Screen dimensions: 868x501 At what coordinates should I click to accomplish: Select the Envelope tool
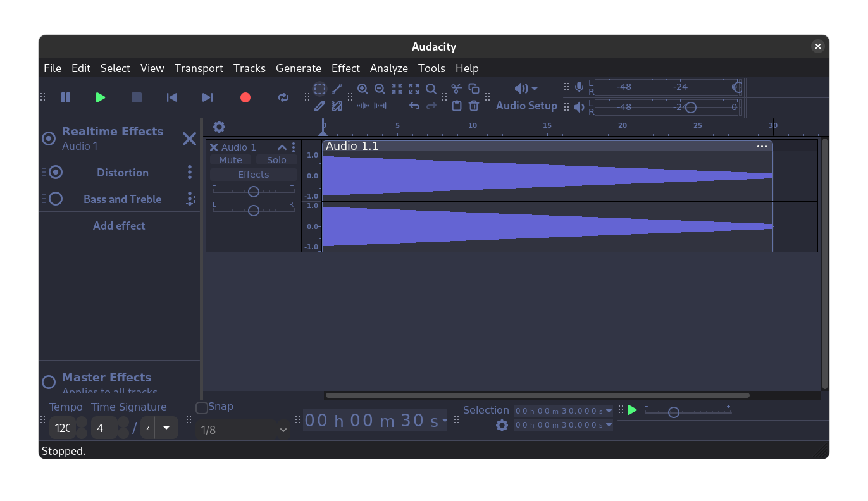pos(337,89)
